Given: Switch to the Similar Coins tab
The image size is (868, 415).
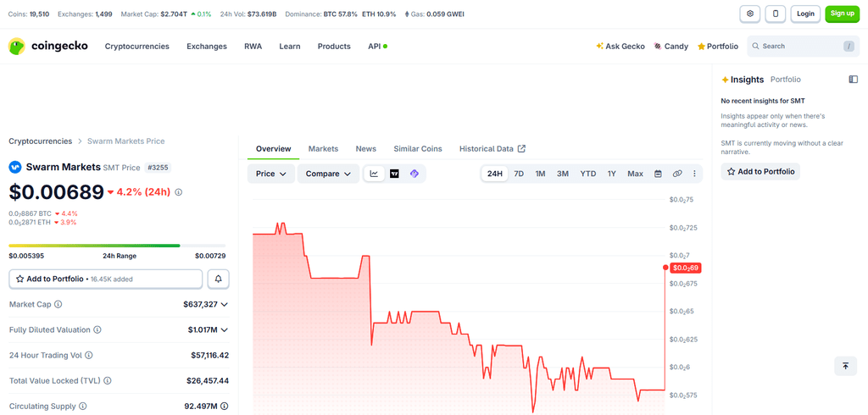Looking at the screenshot, I should (418, 149).
